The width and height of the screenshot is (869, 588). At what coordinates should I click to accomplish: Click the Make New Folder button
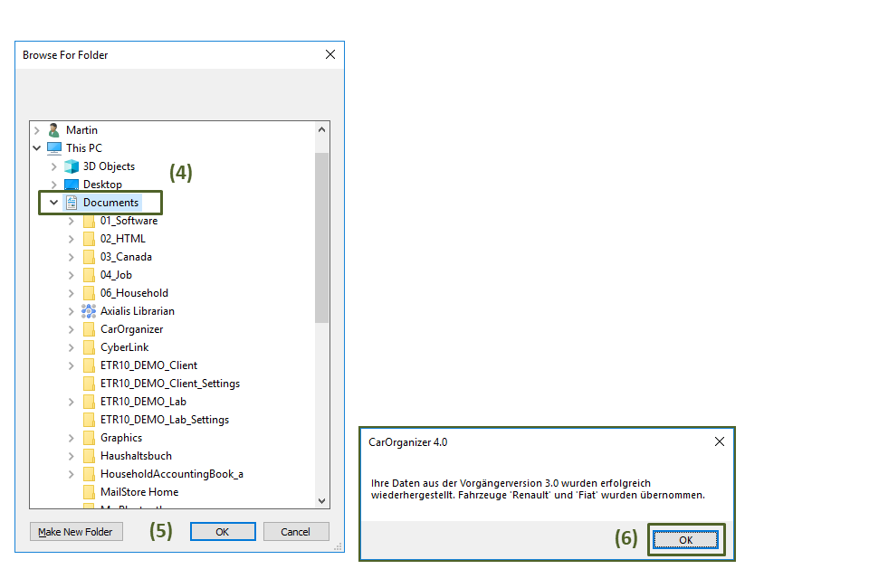[76, 532]
